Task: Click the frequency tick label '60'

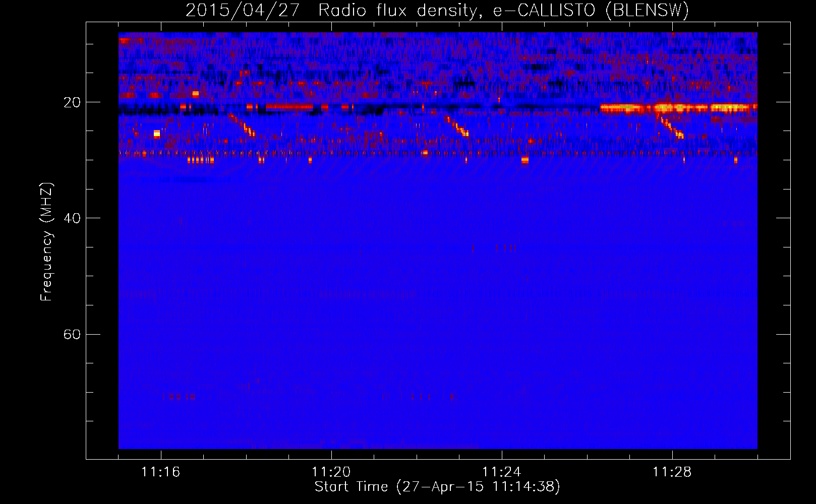Action: pos(72,334)
